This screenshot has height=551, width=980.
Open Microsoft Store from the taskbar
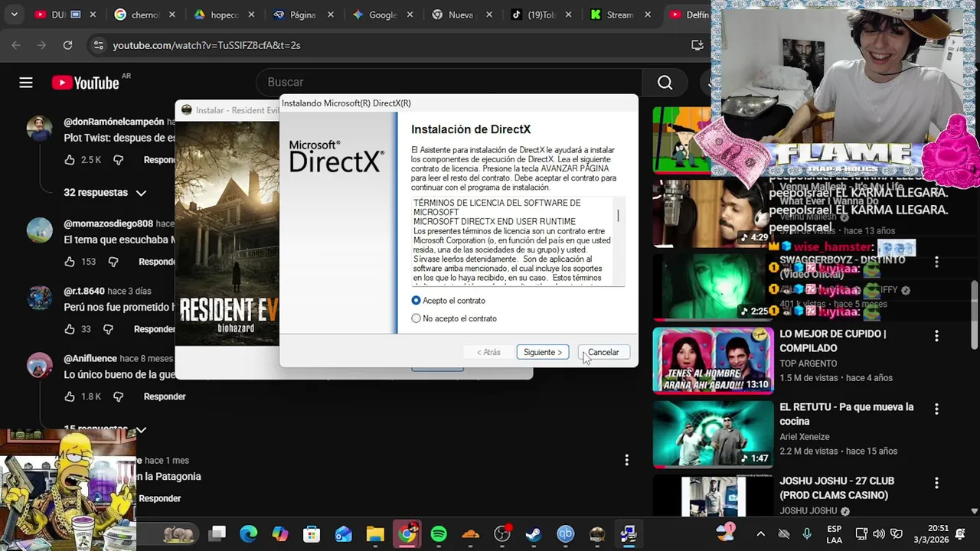312,533
